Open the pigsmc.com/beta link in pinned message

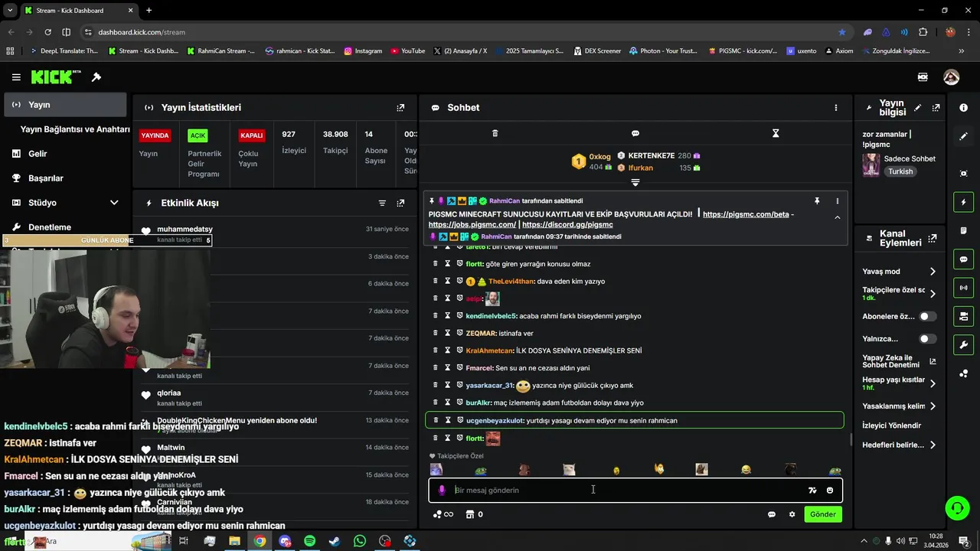(x=746, y=214)
